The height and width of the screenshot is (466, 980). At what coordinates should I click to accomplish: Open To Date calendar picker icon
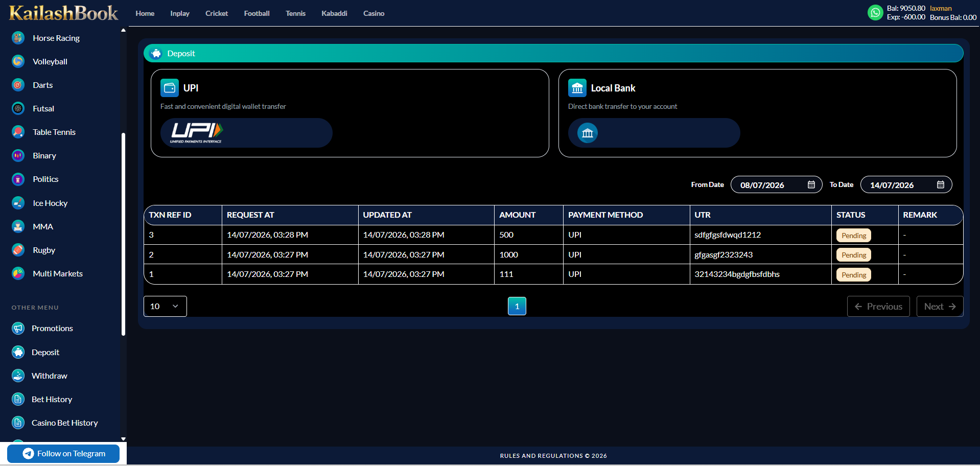coord(941,184)
